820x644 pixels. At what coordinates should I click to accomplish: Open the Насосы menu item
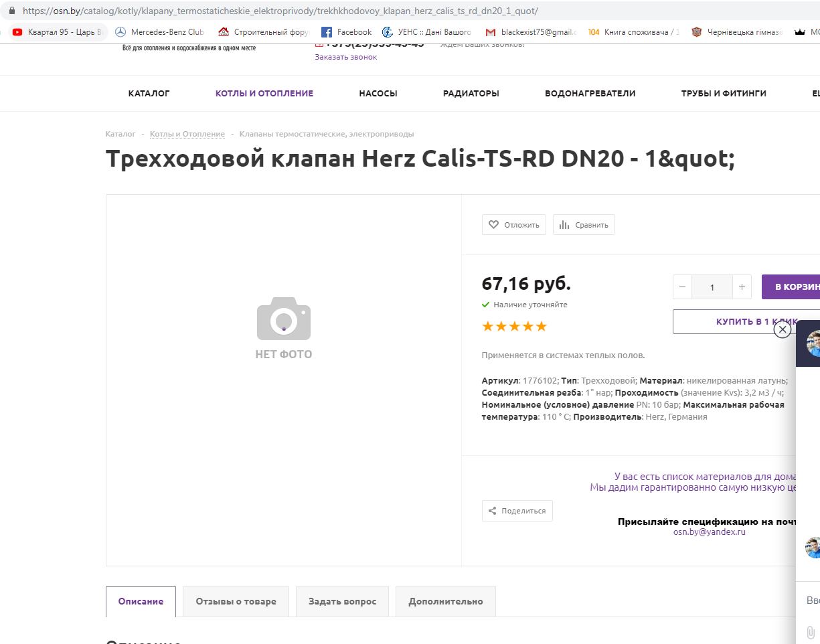pos(378,94)
